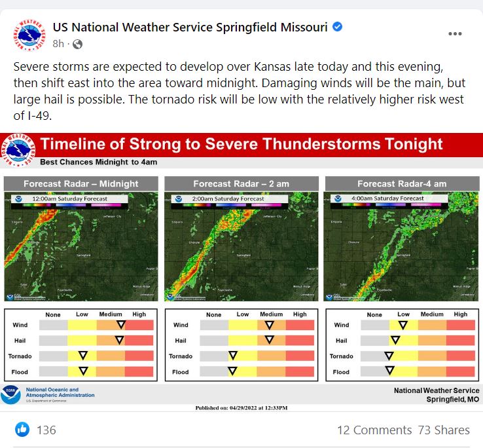Click the blue thumbs-up reaction icon
The image size is (483, 448).
click(x=22, y=429)
